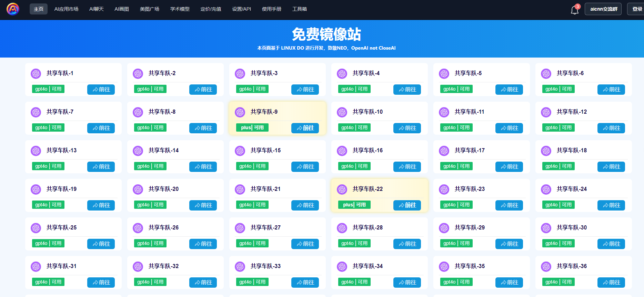Open 美图广场 from the navbar

pos(150,9)
